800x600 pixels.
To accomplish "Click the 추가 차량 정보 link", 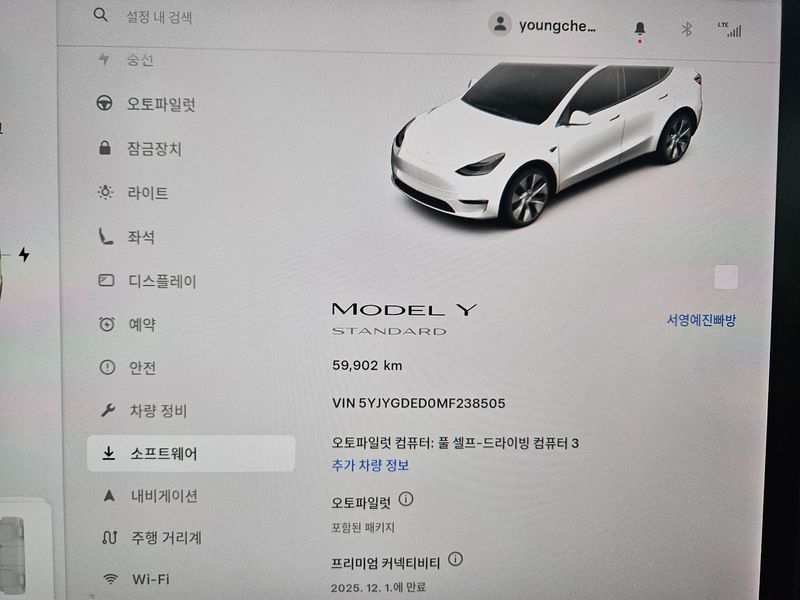I will pos(370,465).
